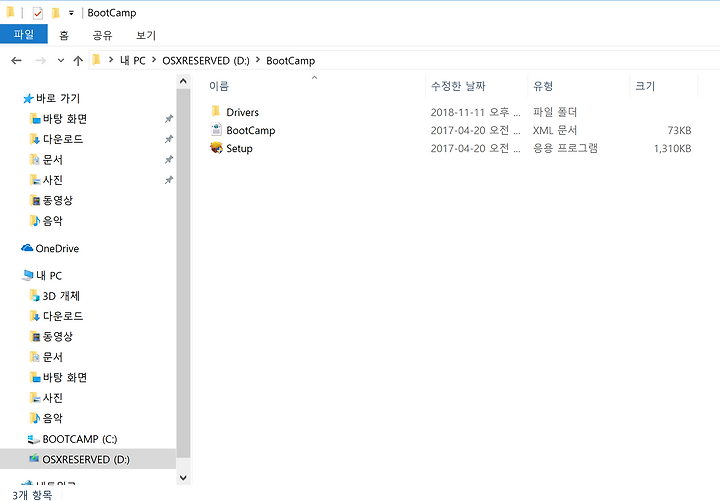Select the Setup application name
Viewport: 720px width, 501px height.
239,149
